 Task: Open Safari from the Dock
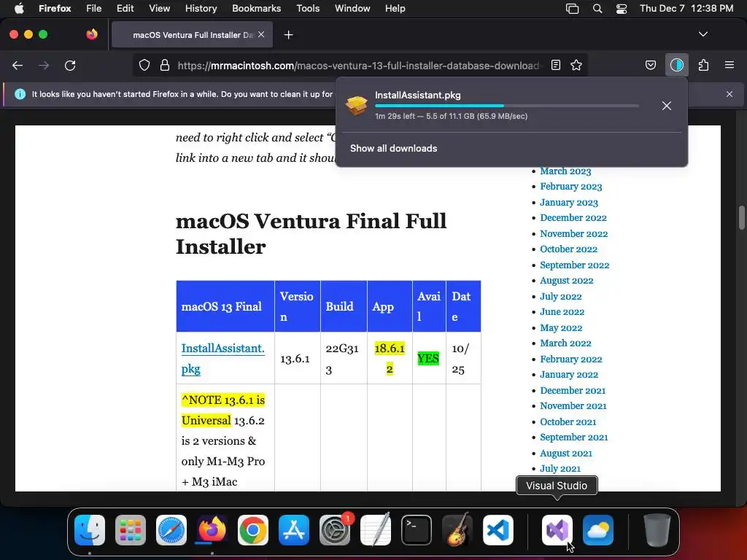171,530
